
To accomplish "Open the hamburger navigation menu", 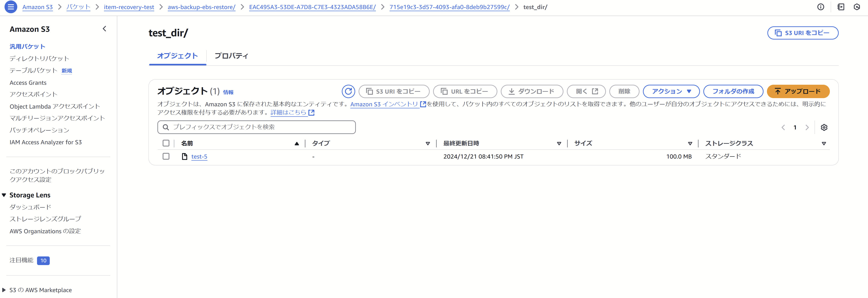I will tap(10, 7).
